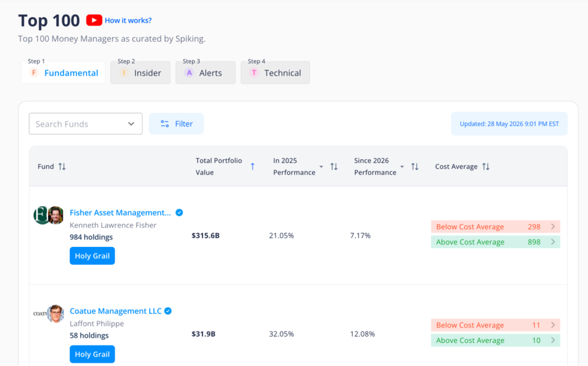Click the filter sliders icon
Image resolution: width=588 pixels, height=366 pixels.
pyautogui.click(x=165, y=123)
